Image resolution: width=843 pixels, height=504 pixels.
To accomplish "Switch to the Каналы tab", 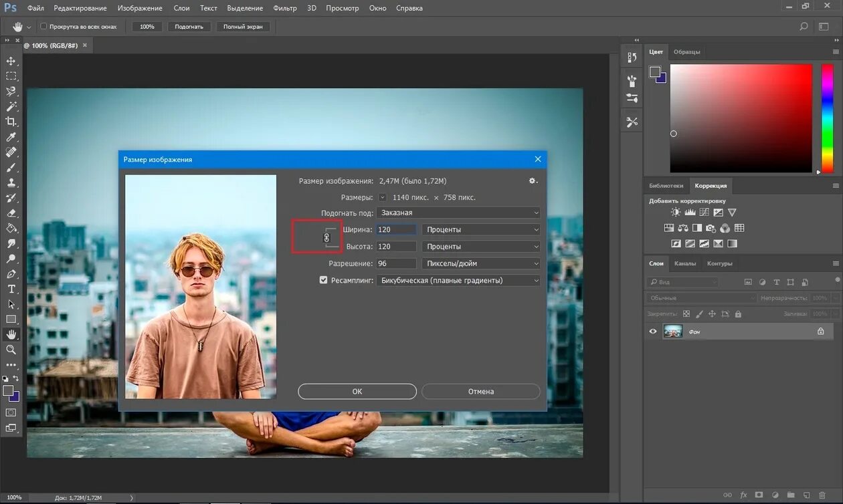I will coord(685,263).
